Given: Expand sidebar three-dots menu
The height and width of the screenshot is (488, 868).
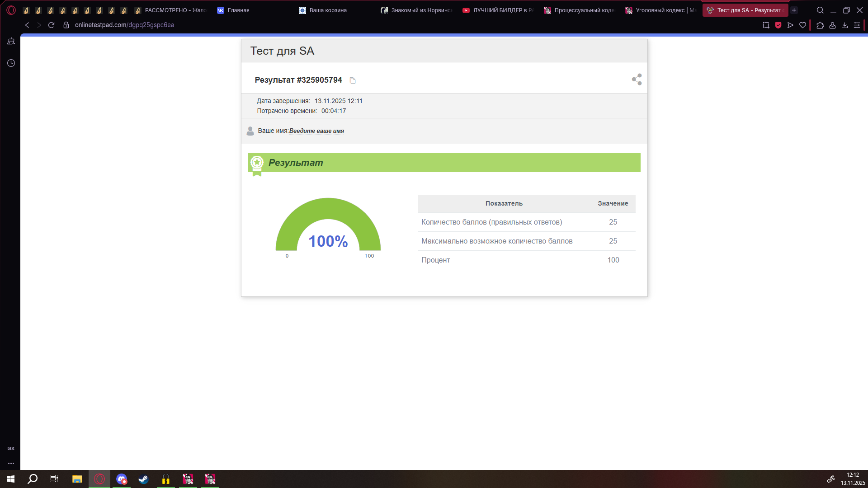Looking at the screenshot, I should [x=11, y=463].
